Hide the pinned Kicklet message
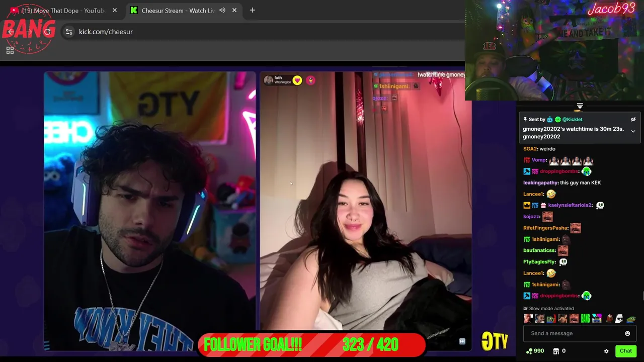Screen dimensions: 644x362 633,119
